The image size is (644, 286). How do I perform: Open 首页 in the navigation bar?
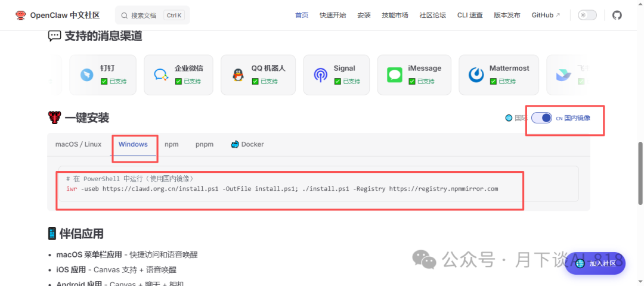[x=302, y=15]
